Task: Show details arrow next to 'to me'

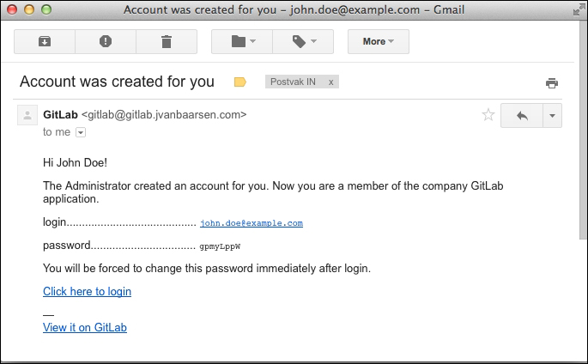Action: (x=81, y=132)
